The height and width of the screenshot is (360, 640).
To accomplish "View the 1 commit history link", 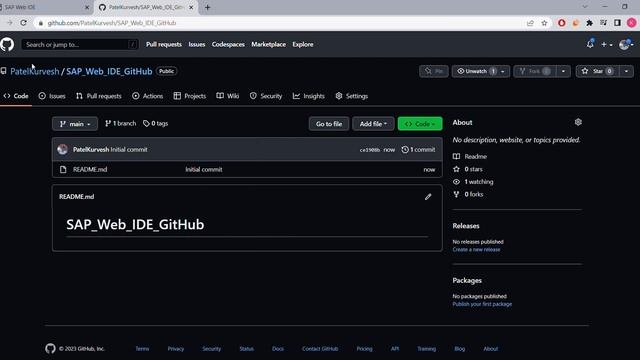I will click(x=418, y=149).
